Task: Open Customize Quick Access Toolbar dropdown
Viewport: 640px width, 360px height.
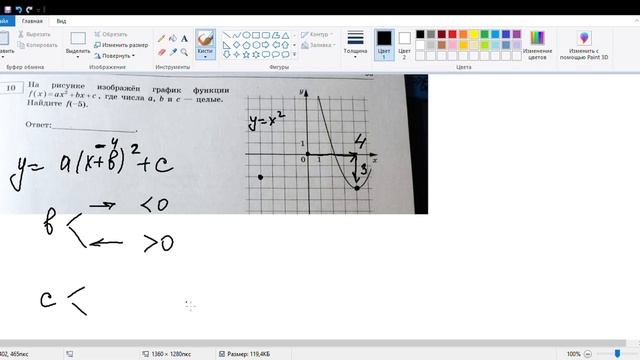Action: click(x=38, y=9)
